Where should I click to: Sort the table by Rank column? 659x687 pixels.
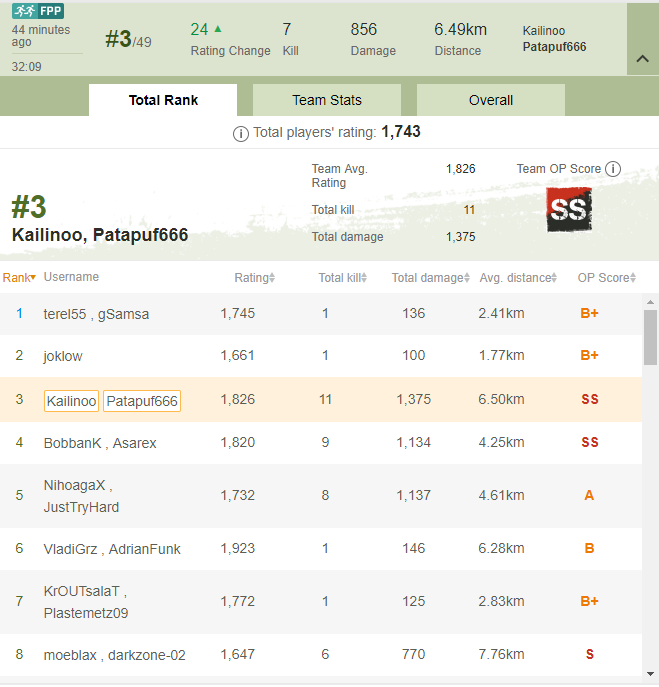19,277
